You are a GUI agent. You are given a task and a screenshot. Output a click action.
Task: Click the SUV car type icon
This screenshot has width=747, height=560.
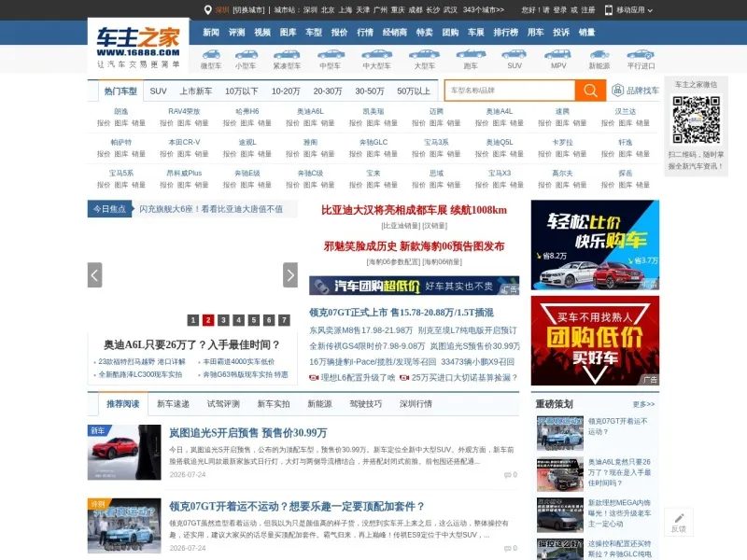[x=514, y=54]
